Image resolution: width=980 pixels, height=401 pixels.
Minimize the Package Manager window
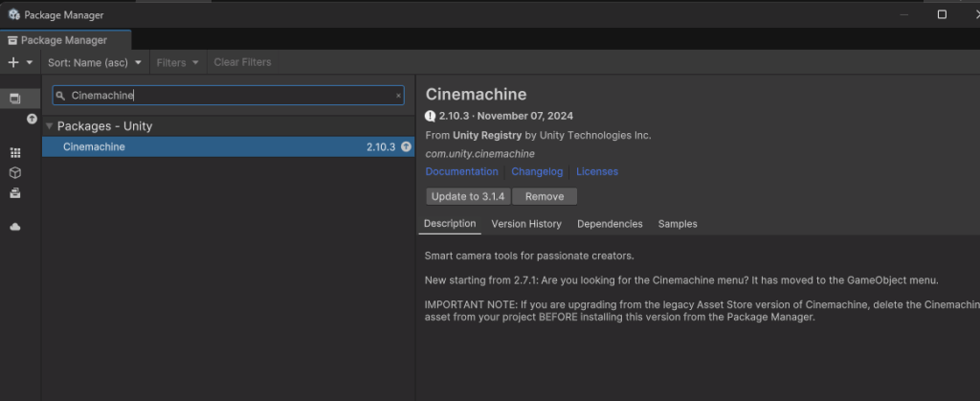[x=903, y=14]
